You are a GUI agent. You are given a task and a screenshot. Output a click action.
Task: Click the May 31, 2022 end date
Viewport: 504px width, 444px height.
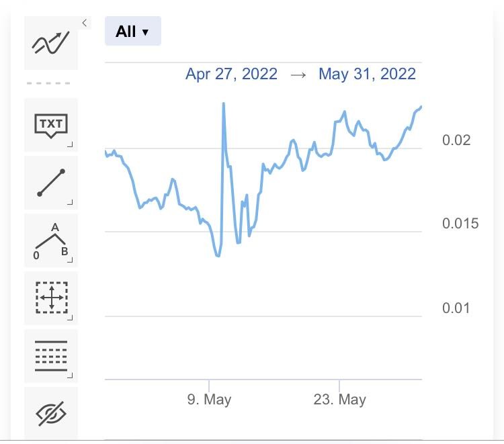pyautogui.click(x=367, y=74)
